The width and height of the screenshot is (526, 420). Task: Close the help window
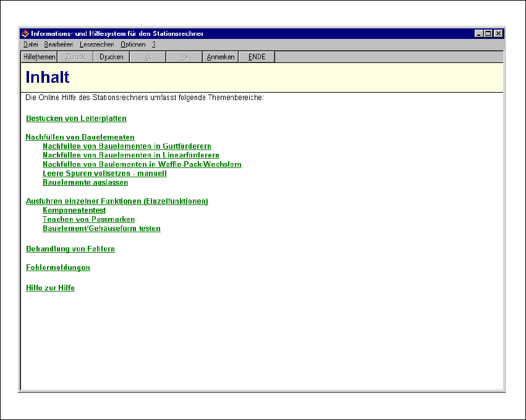point(498,33)
